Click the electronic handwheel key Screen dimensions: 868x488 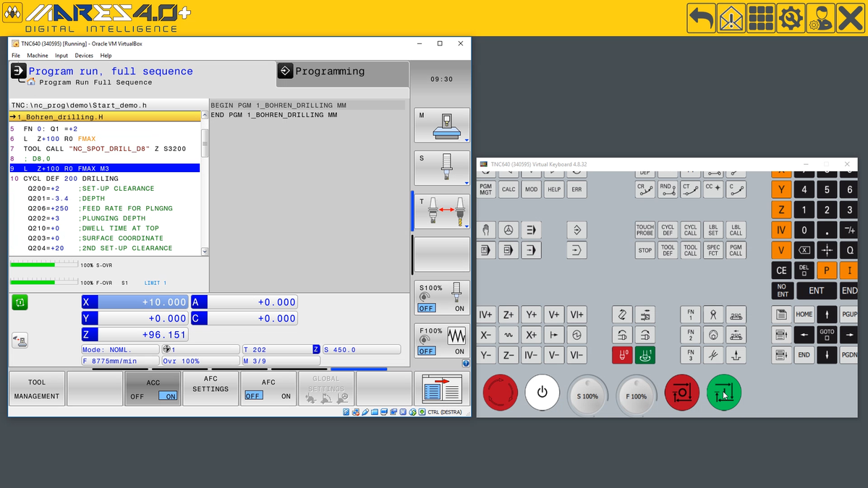tap(509, 230)
